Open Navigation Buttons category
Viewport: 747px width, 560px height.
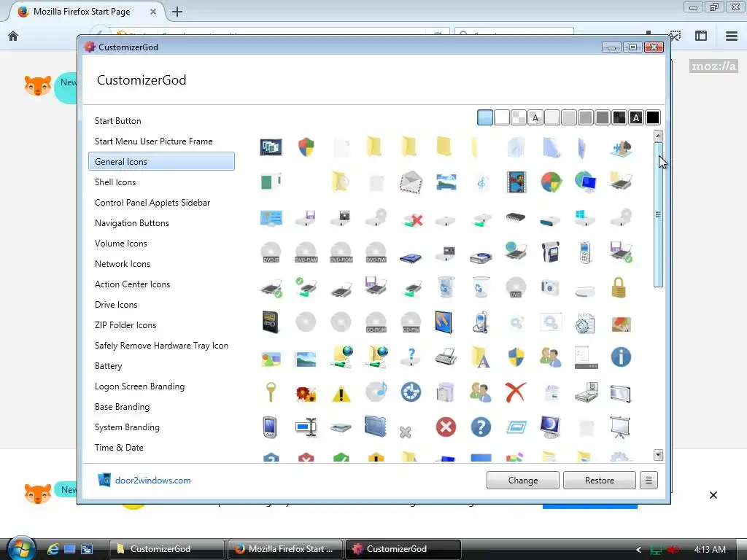click(132, 223)
